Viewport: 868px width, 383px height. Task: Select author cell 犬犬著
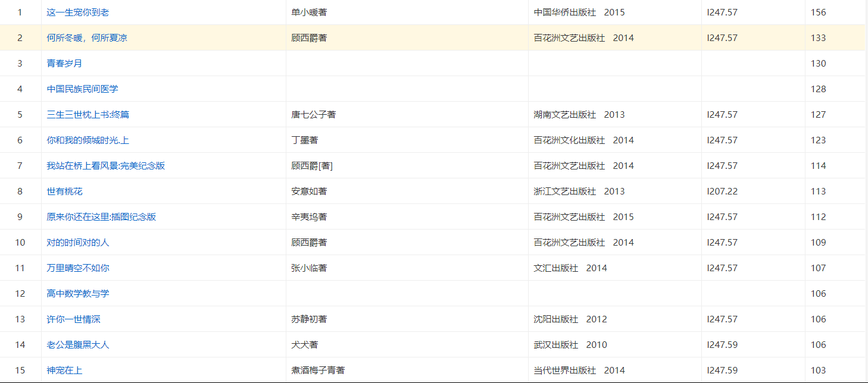(x=305, y=344)
